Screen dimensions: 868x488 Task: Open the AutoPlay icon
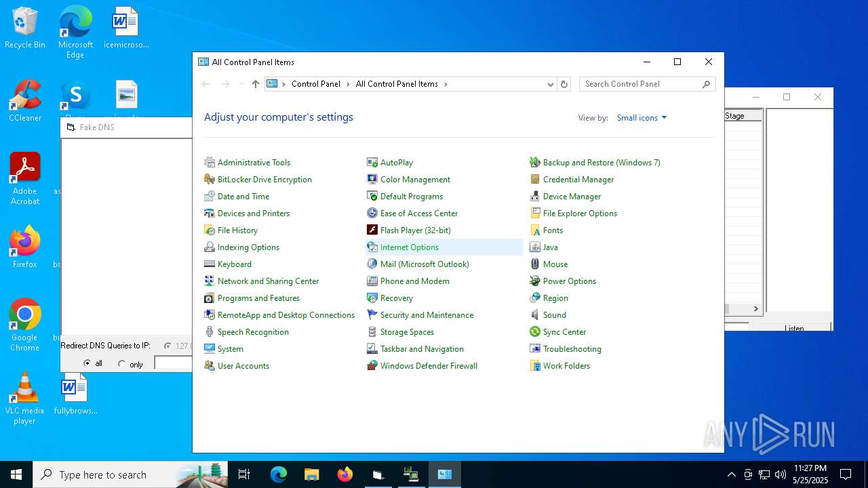pyautogui.click(x=372, y=163)
